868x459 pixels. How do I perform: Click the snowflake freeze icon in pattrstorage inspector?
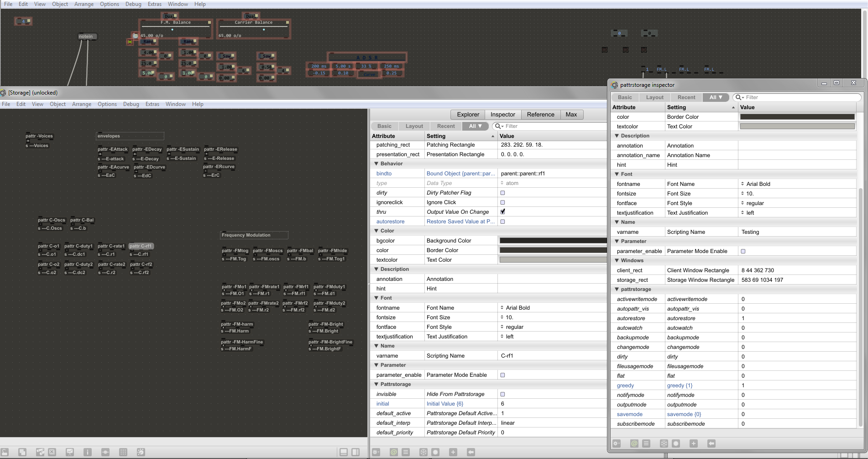click(664, 443)
